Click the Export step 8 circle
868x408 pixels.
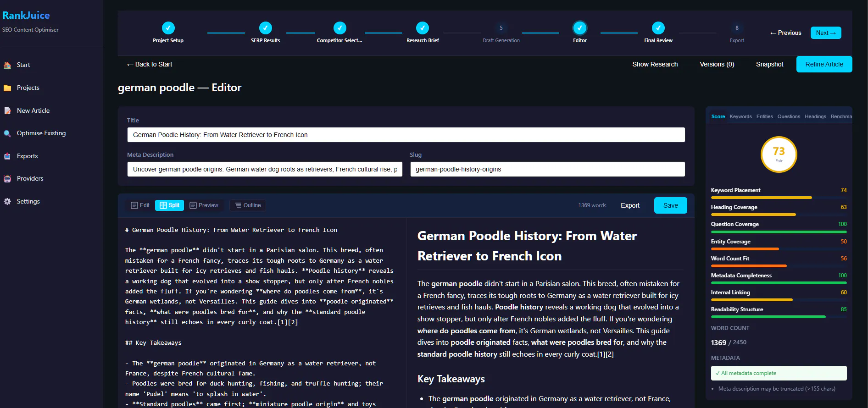click(737, 28)
